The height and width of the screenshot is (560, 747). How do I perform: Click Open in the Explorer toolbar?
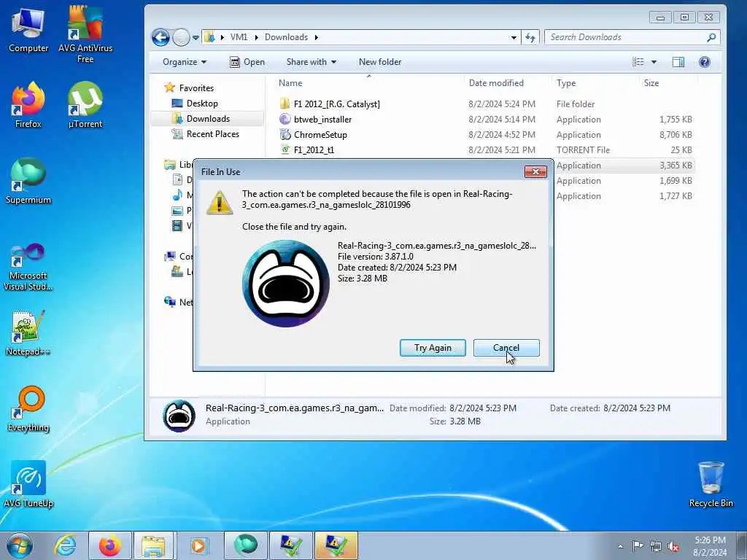click(247, 62)
